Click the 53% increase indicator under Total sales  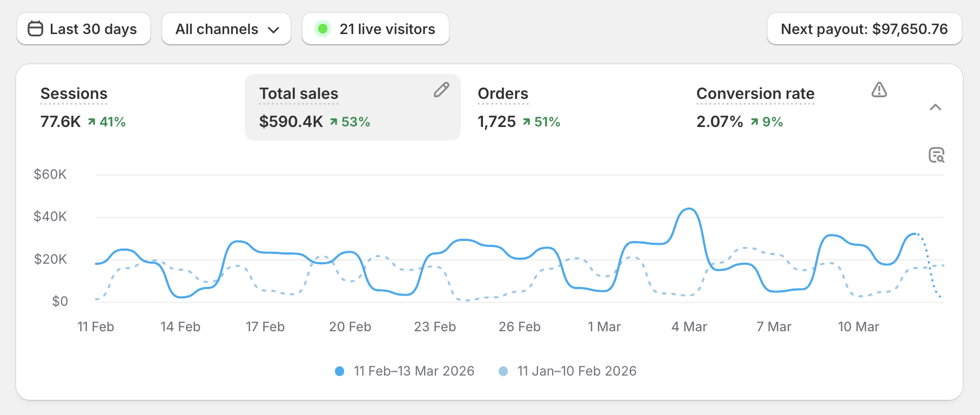(350, 122)
